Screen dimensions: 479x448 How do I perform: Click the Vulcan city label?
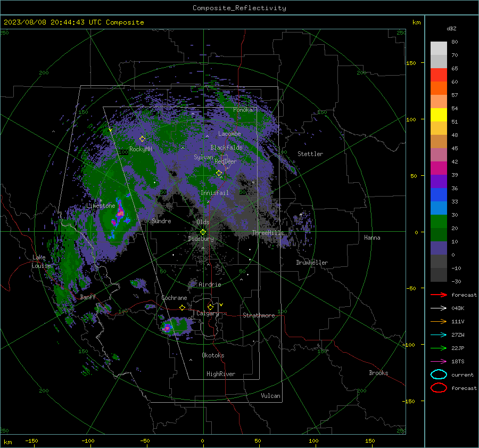point(270,396)
